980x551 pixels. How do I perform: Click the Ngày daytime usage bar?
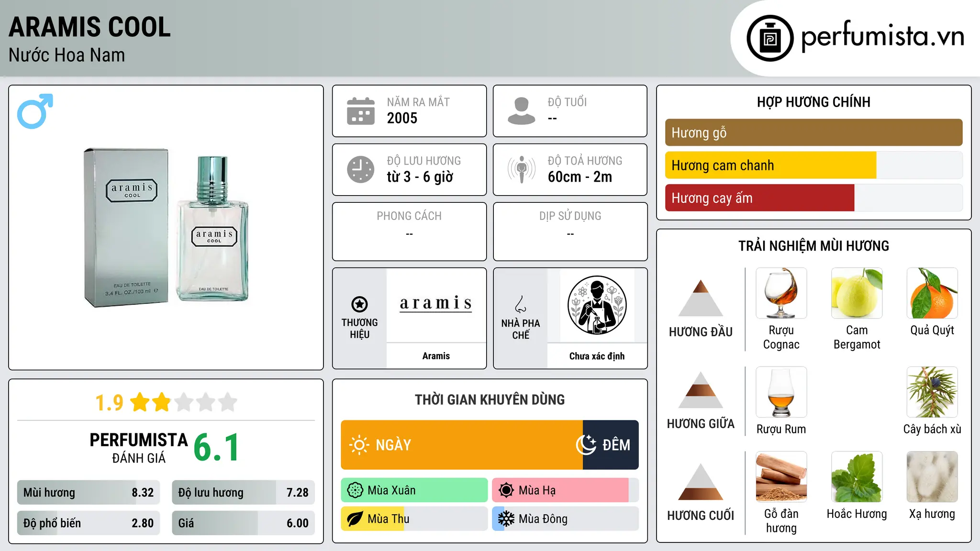tap(462, 445)
